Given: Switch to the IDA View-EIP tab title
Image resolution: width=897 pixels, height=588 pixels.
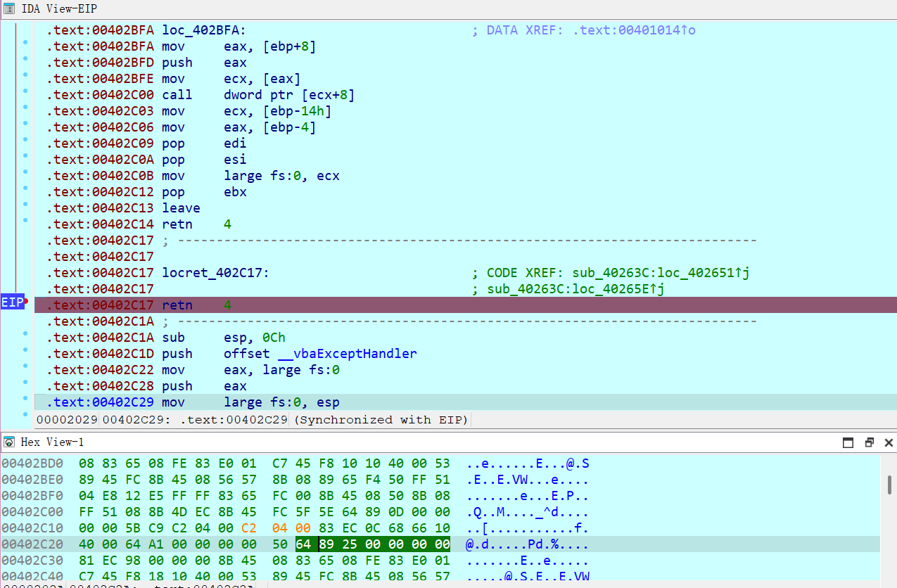Looking at the screenshot, I should (x=59, y=8).
